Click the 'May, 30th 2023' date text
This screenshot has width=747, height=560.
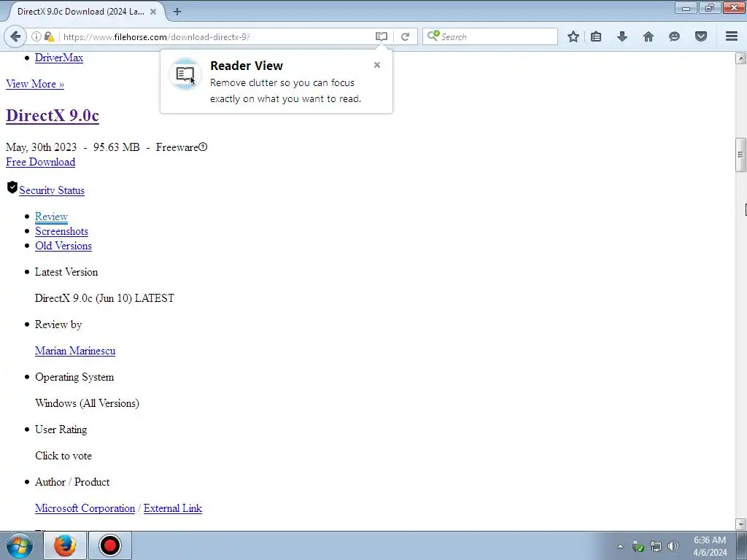[x=41, y=147]
